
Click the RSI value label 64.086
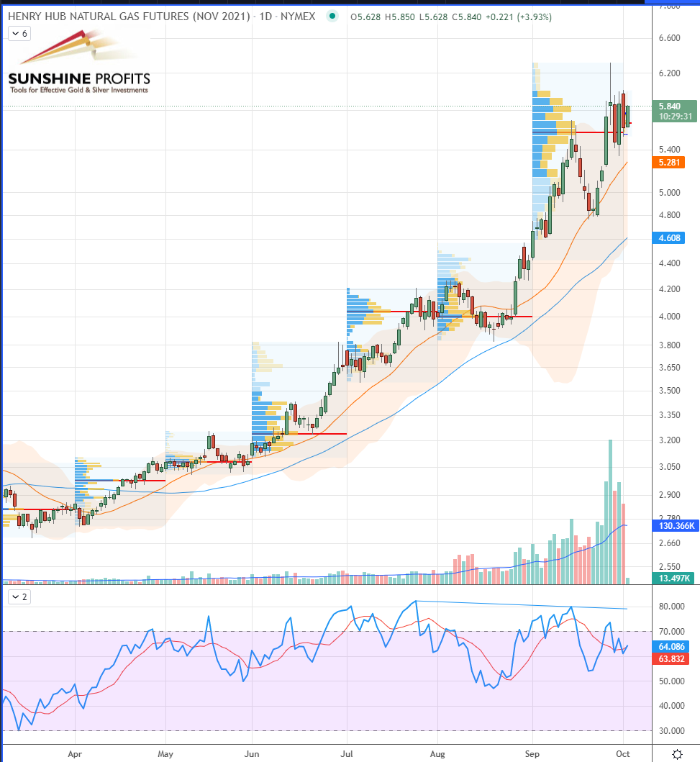tap(671, 647)
